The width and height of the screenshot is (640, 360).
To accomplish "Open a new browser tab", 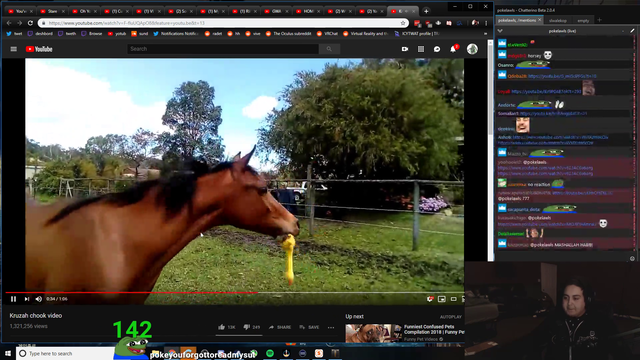I will click(426, 11).
